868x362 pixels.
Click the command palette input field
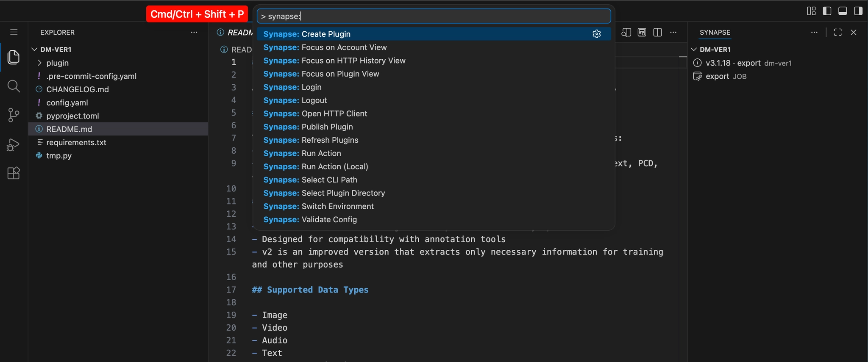pyautogui.click(x=434, y=16)
